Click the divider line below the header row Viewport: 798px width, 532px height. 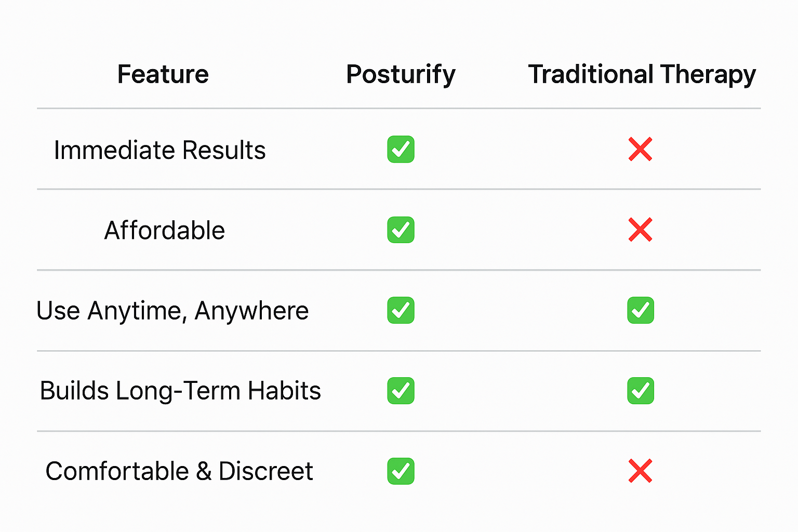click(398, 109)
